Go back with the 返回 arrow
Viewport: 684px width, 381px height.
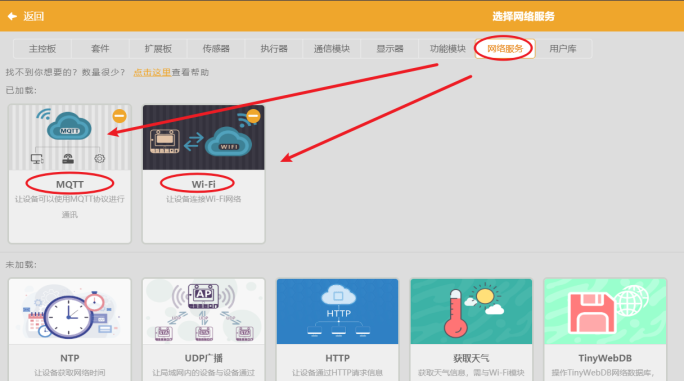(x=12, y=17)
